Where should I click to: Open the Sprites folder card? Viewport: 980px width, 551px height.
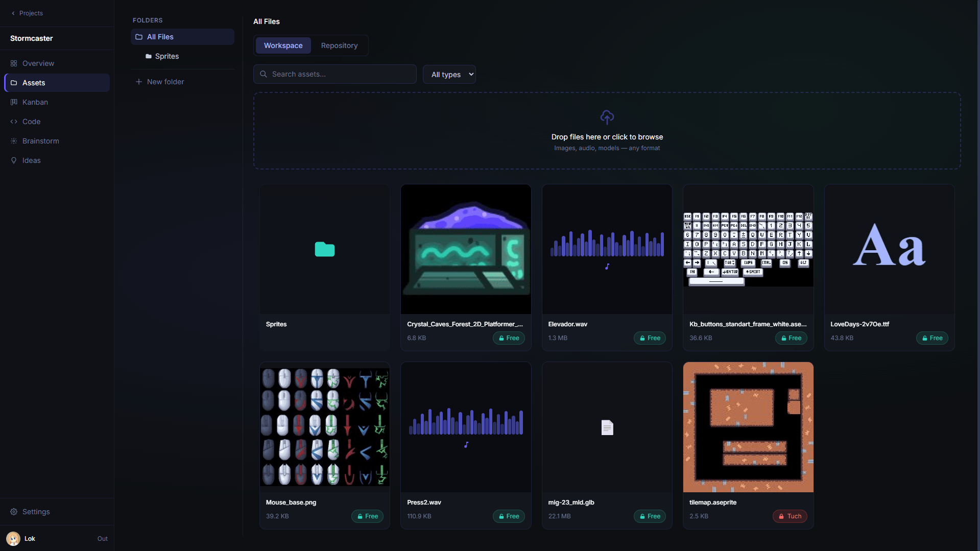point(325,268)
